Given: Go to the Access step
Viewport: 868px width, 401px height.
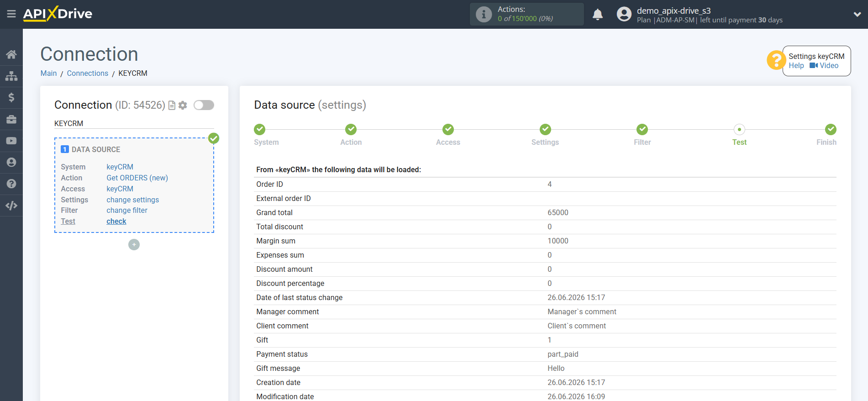Looking at the screenshot, I should [x=448, y=129].
